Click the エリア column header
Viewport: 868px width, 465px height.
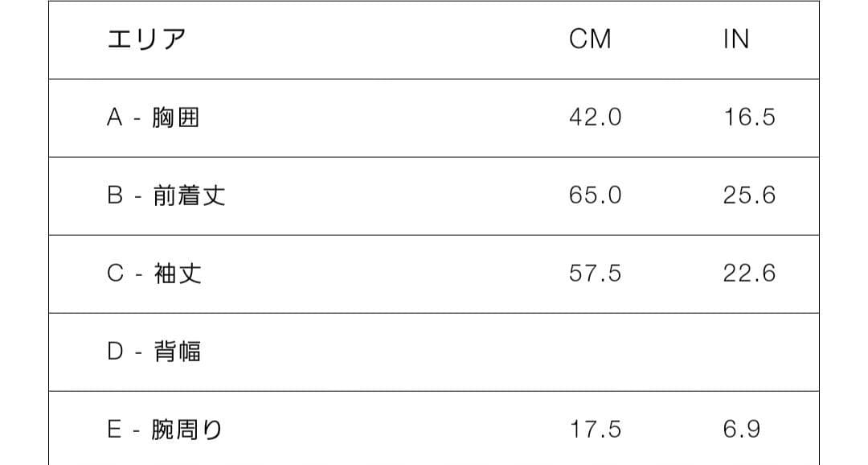click(x=145, y=39)
